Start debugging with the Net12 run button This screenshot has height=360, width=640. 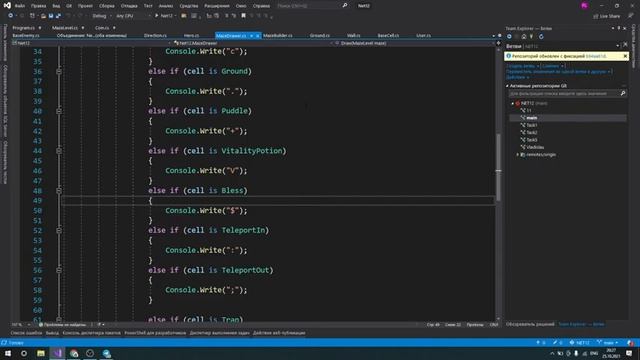click(164, 16)
